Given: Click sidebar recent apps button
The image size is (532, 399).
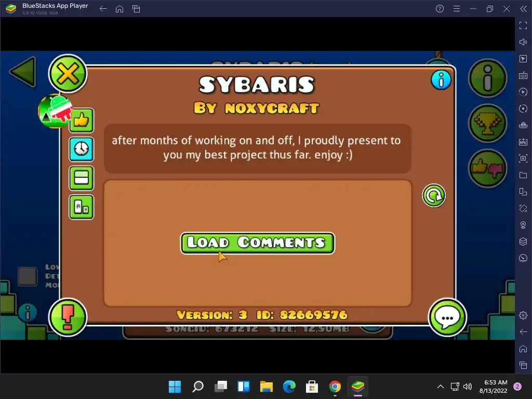Looking at the screenshot, I should (523, 365).
